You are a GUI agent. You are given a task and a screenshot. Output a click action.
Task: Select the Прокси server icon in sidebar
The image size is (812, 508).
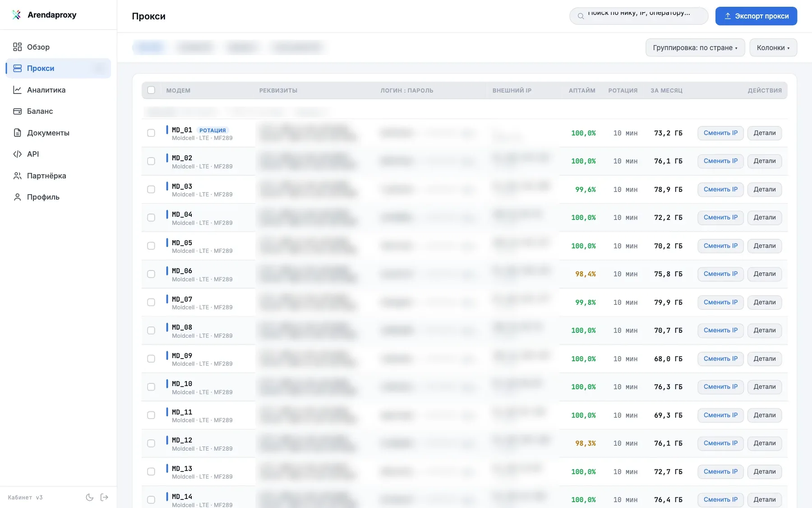(x=18, y=68)
